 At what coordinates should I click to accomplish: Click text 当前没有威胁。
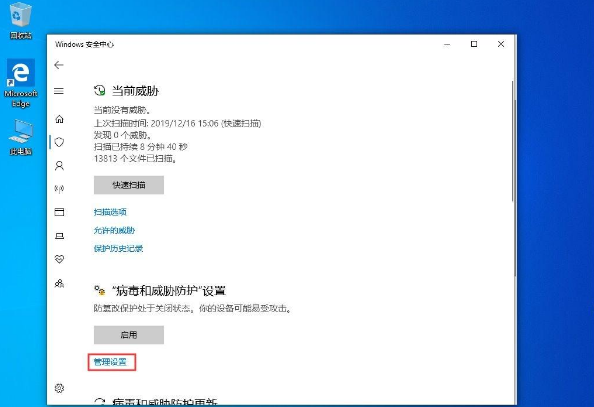pos(122,110)
